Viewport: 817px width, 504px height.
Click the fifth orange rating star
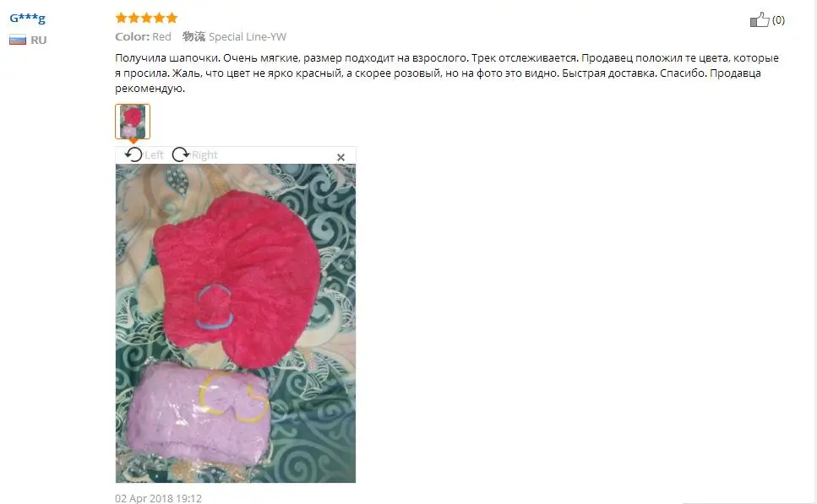[172, 19]
